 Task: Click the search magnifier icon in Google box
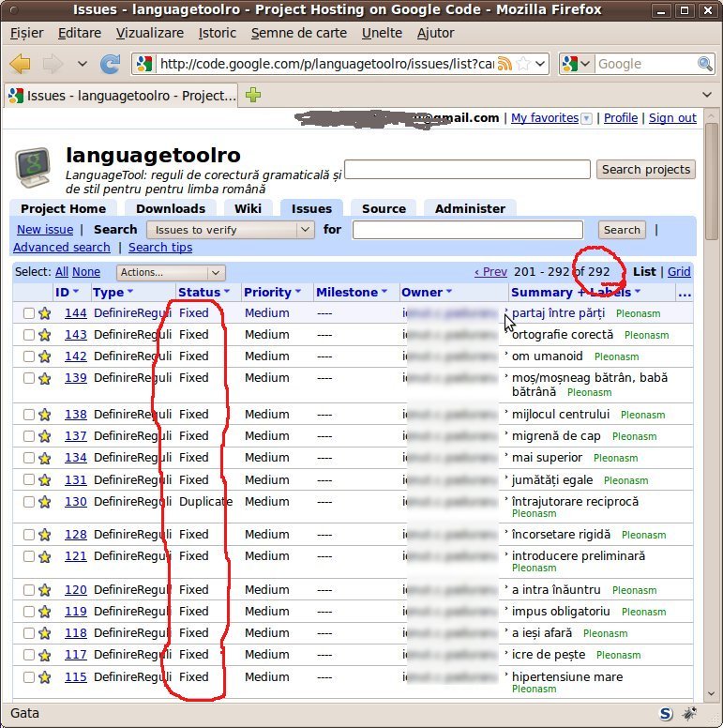click(x=705, y=64)
